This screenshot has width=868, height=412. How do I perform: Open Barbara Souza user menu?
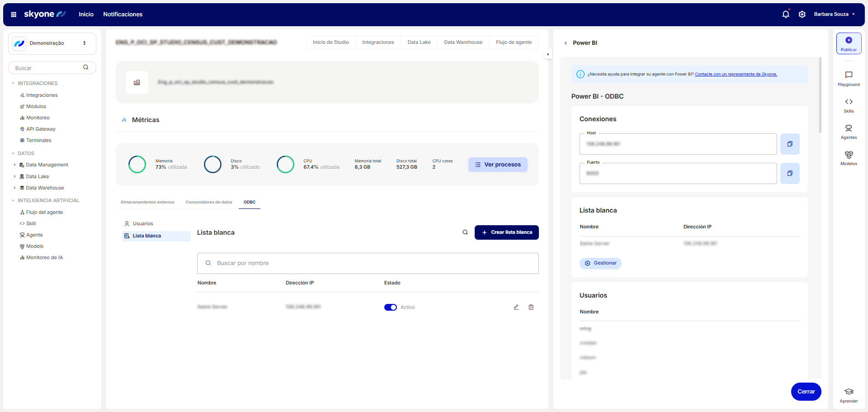tap(834, 14)
